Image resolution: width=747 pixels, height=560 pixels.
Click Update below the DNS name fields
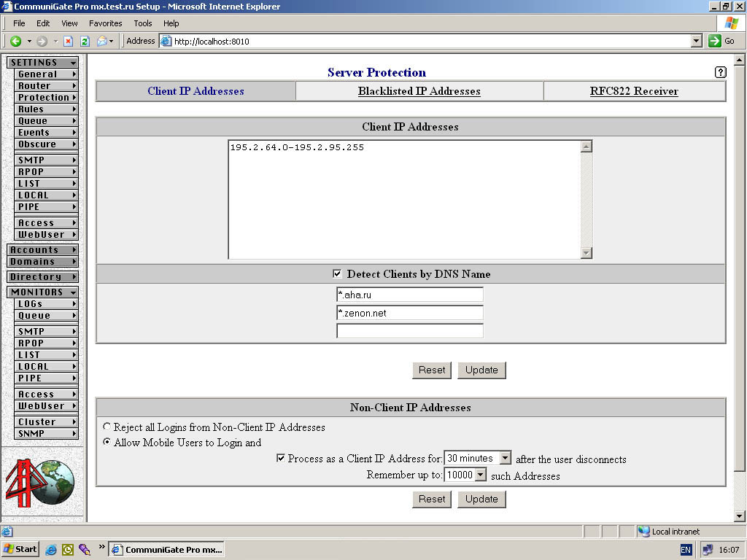(x=481, y=370)
